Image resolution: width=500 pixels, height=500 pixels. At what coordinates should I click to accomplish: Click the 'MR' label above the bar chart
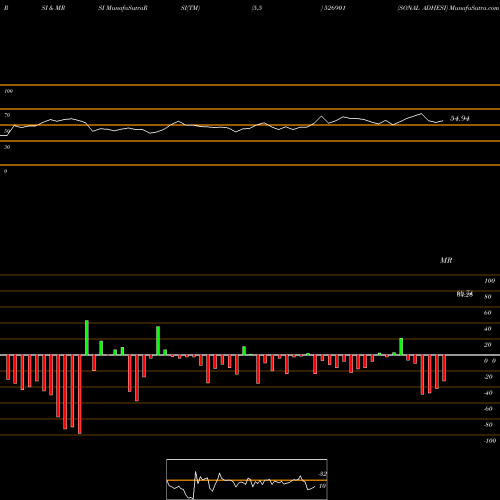pos(446,260)
